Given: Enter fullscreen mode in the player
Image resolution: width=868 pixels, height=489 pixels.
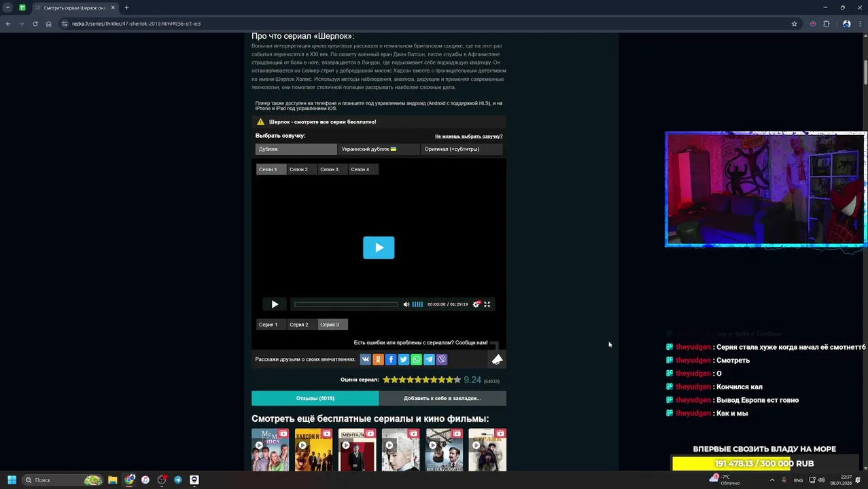Looking at the screenshot, I should [487, 304].
